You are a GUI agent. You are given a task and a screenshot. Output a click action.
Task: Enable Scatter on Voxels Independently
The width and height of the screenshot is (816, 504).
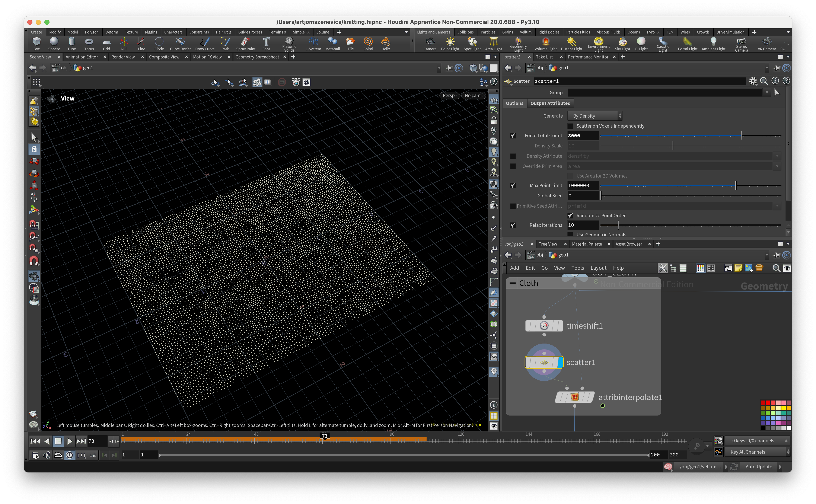(x=570, y=126)
